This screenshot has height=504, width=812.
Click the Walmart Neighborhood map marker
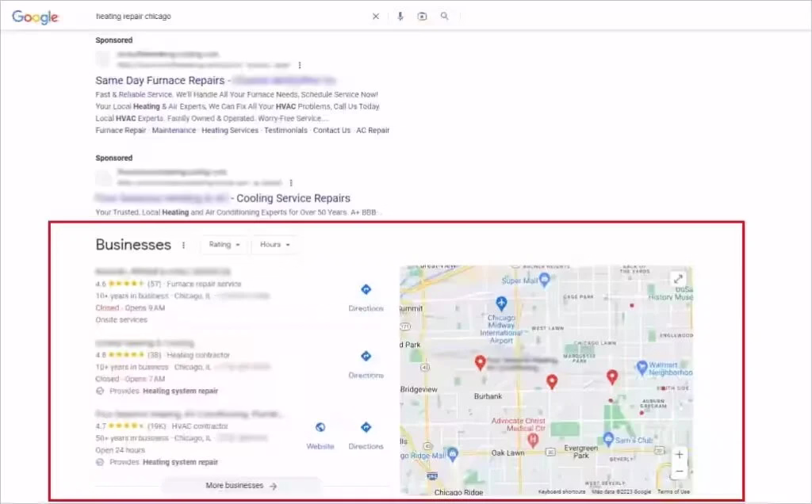[x=642, y=368]
